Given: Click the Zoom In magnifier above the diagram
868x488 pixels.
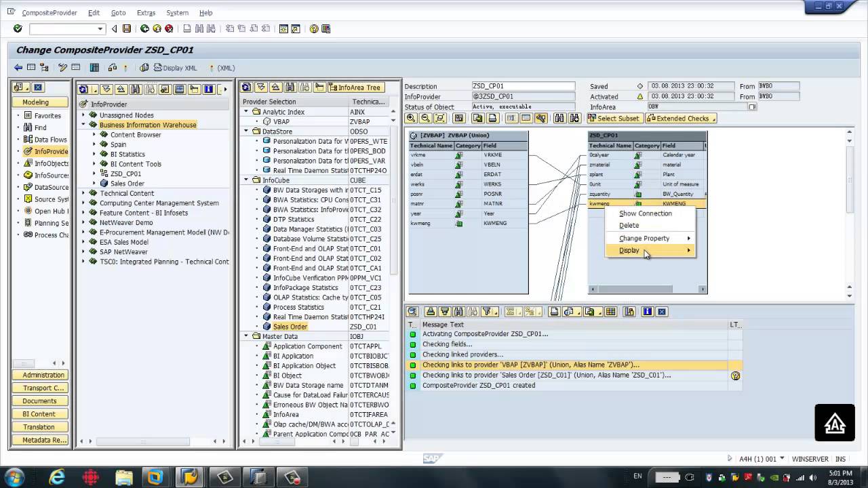Looking at the screenshot, I should [x=411, y=118].
